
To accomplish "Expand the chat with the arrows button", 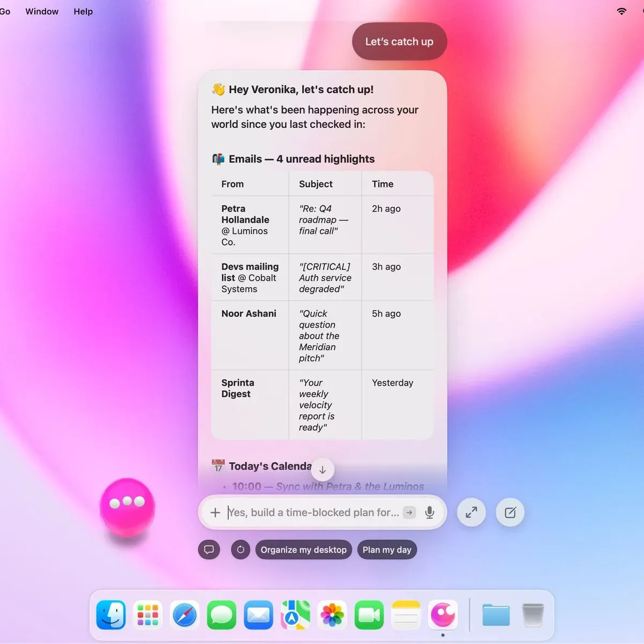I will (x=471, y=513).
